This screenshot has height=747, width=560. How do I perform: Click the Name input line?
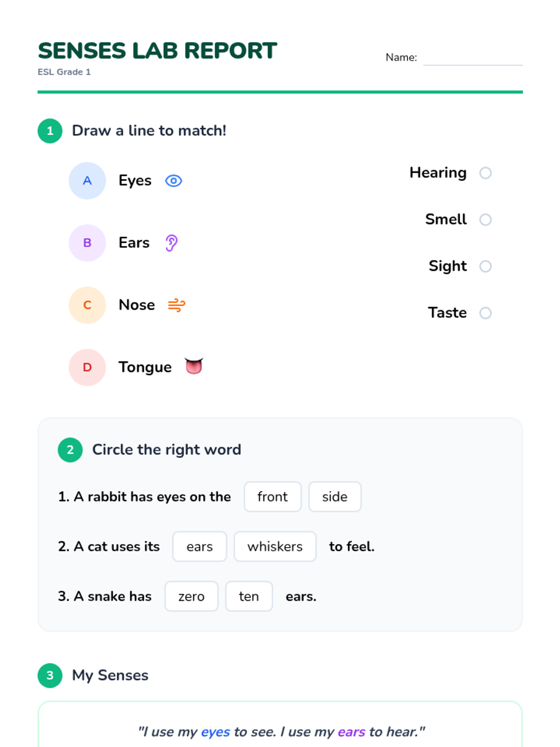(472, 58)
